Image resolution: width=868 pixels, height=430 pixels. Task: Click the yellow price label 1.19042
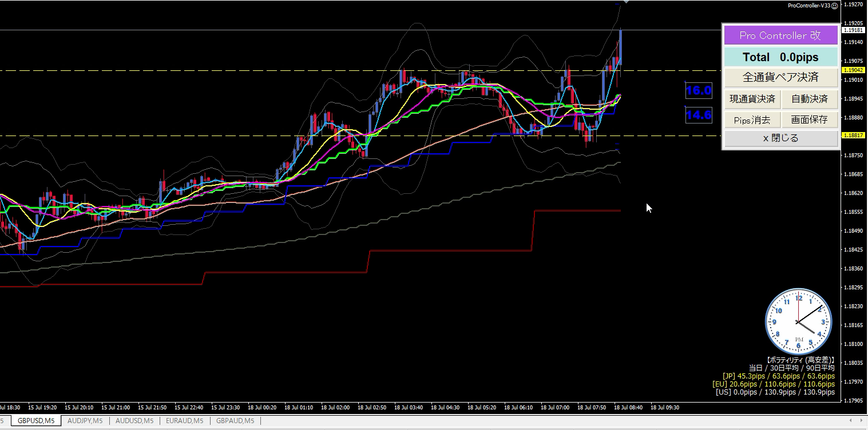click(x=852, y=70)
